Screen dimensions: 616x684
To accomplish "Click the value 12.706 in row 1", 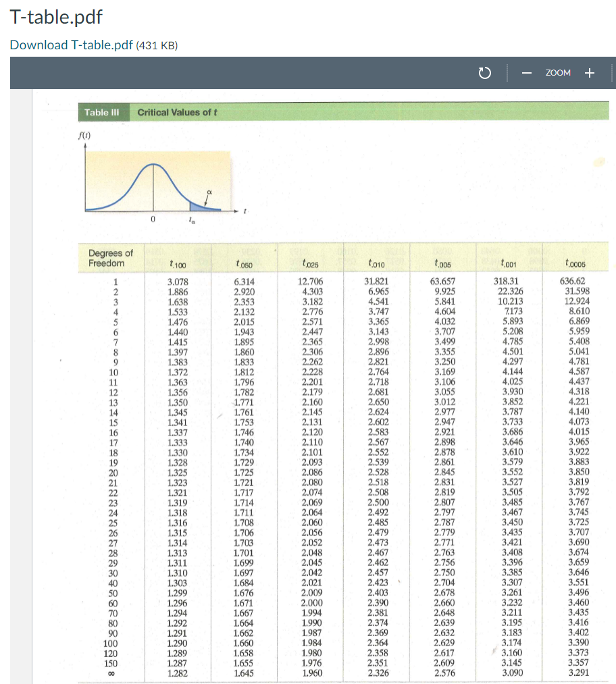I will point(310,282).
